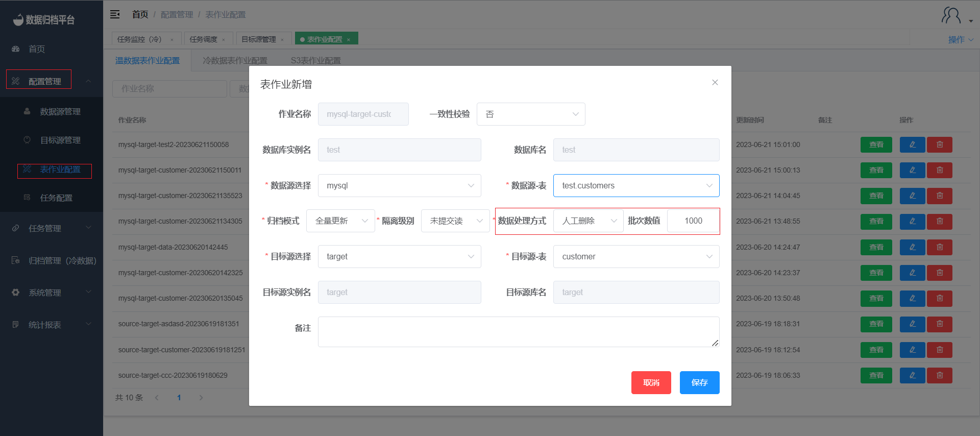This screenshot has width=980, height=436.
Task: Expand the 系统管理 sidebar menu
Action: click(x=52, y=293)
